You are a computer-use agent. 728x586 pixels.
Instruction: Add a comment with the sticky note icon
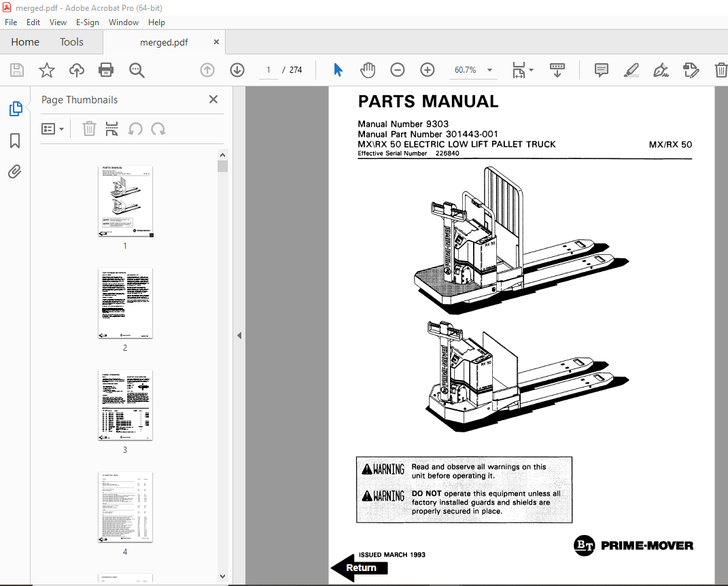[602, 70]
